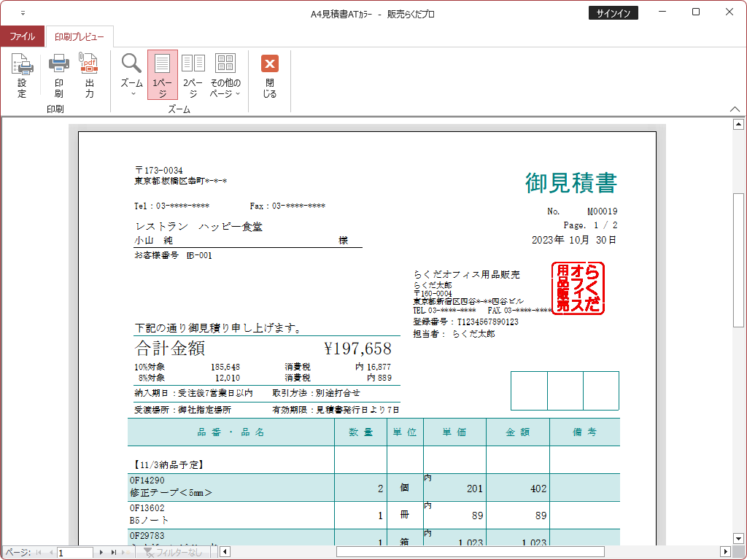Click the 数量 column header

tap(360, 432)
